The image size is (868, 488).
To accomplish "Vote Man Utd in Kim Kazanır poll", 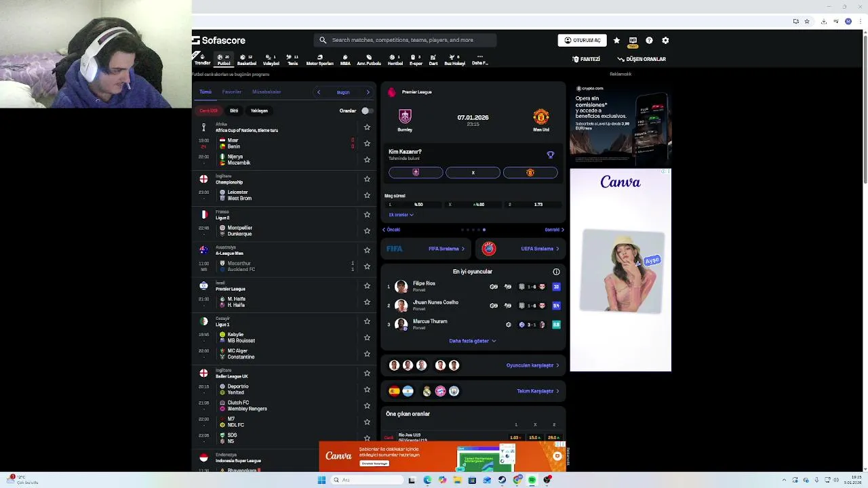I will (530, 173).
